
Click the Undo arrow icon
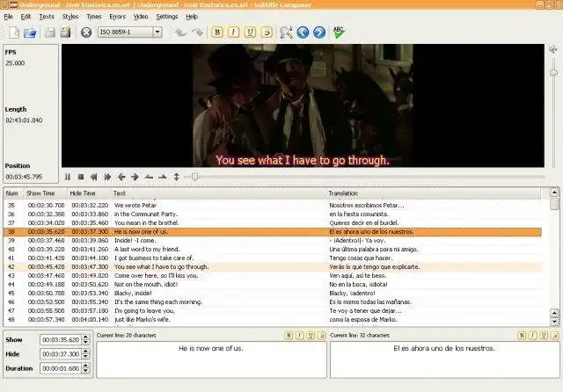pyautogui.click(x=181, y=33)
